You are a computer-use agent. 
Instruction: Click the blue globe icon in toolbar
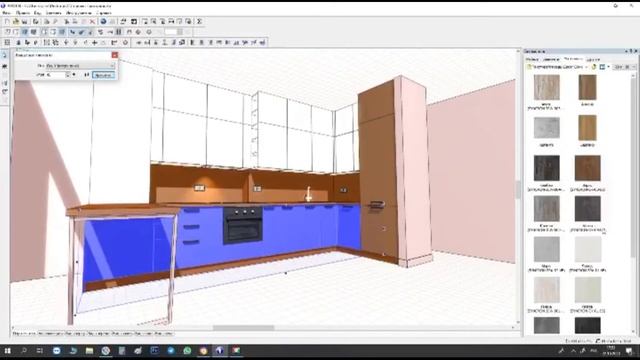tap(103, 22)
